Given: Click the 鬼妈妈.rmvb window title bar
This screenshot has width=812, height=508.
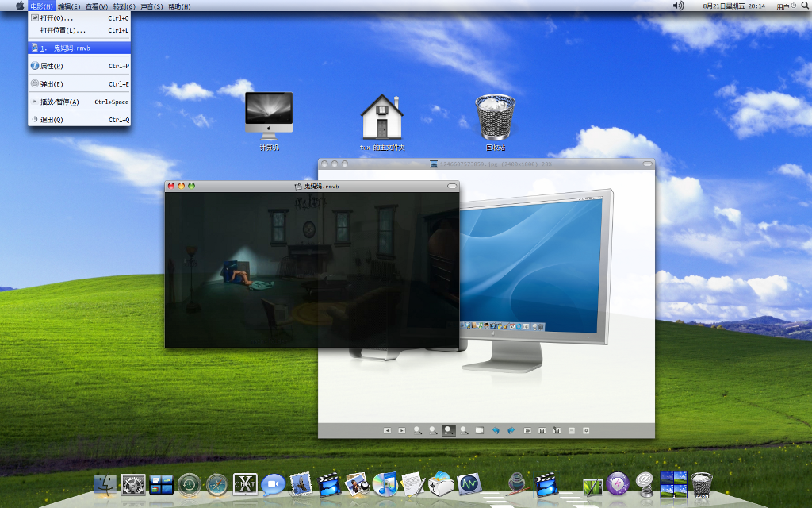Looking at the screenshot, I should point(312,186).
